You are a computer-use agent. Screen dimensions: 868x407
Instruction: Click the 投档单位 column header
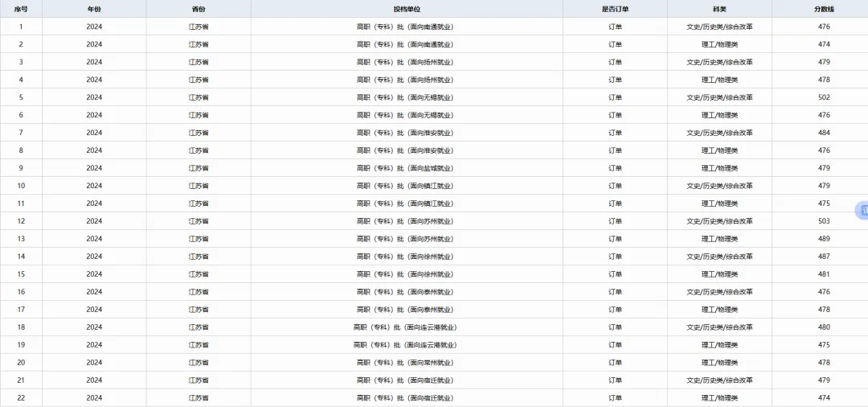point(407,8)
